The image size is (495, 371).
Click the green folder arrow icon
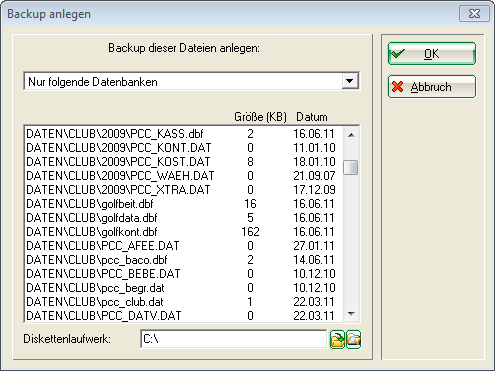click(x=337, y=339)
